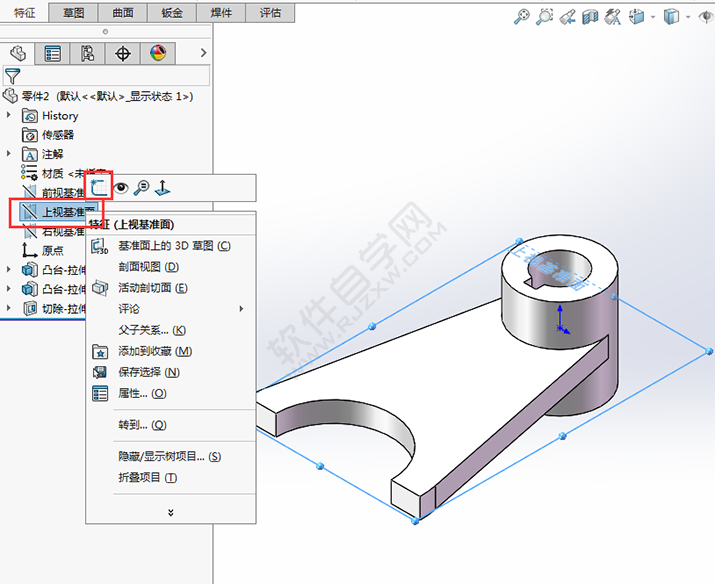Open the ConfigurationManager panel icon
715x584 pixels.
tap(88, 53)
